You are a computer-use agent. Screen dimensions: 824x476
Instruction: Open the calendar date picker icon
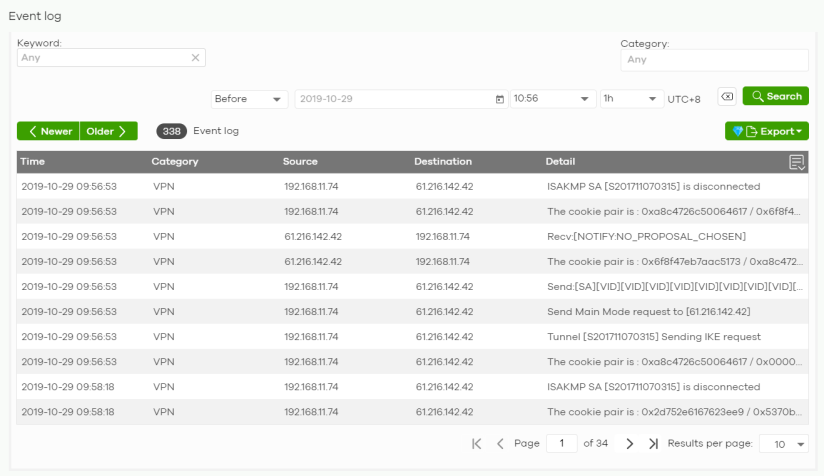click(x=500, y=98)
